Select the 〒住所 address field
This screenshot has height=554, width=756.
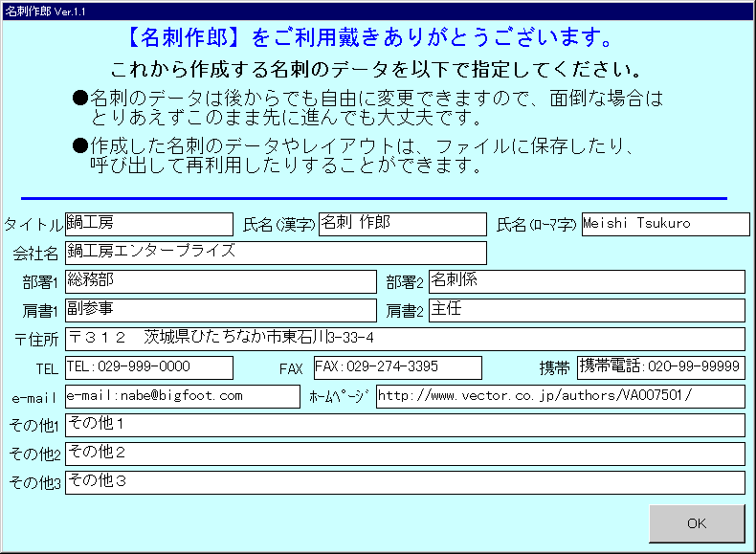405,339
